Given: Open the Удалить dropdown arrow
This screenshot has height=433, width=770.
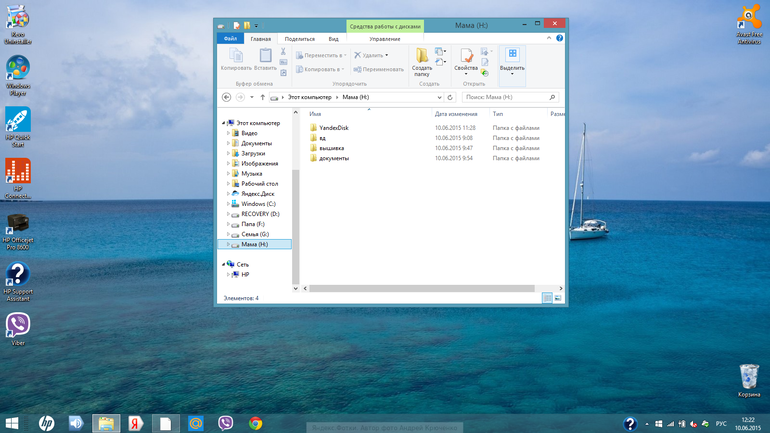Looking at the screenshot, I should (386, 55).
